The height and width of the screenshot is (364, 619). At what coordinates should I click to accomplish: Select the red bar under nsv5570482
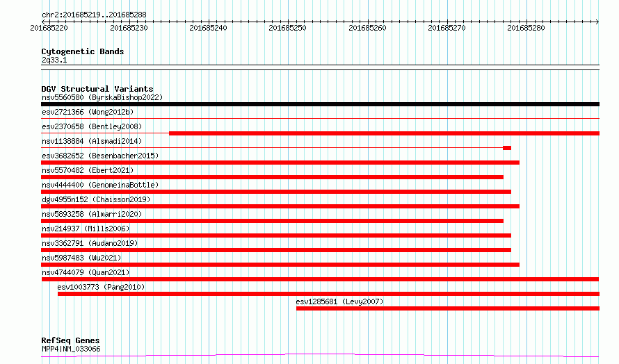pos(273,177)
